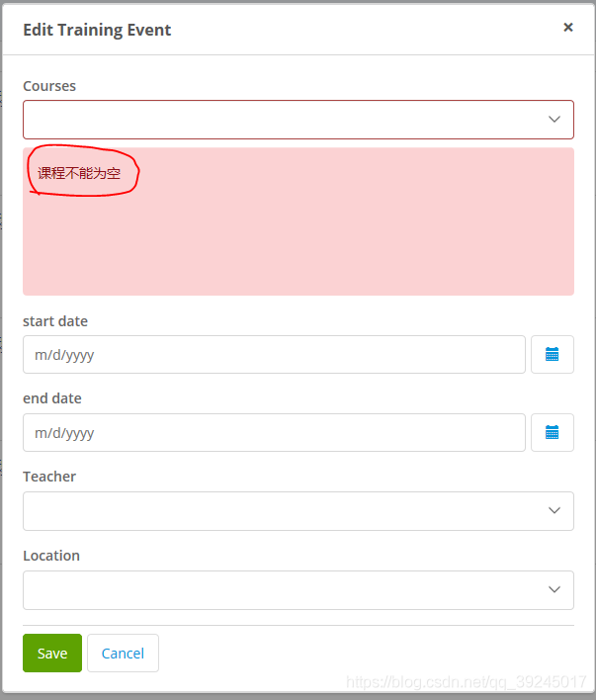
Task: Expand the Teacher dropdown arrow
Action: pyautogui.click(x=554, y=510)
